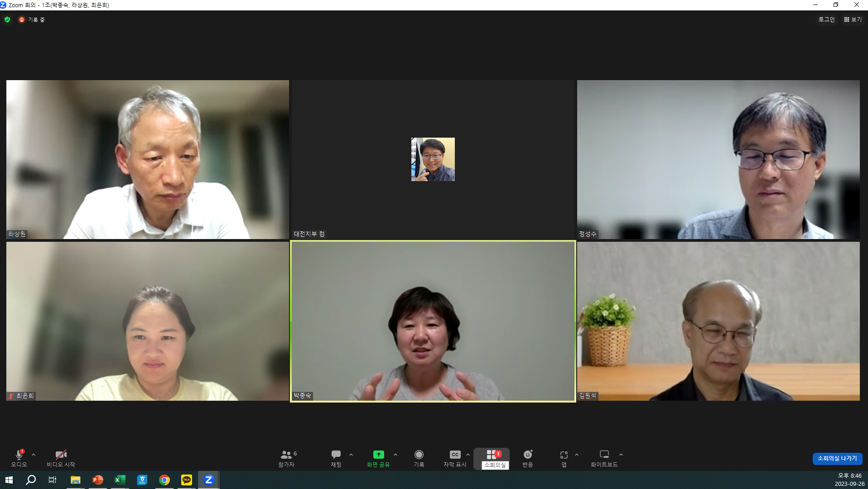Click the Zoom taskbar icon

click(208, 480)
